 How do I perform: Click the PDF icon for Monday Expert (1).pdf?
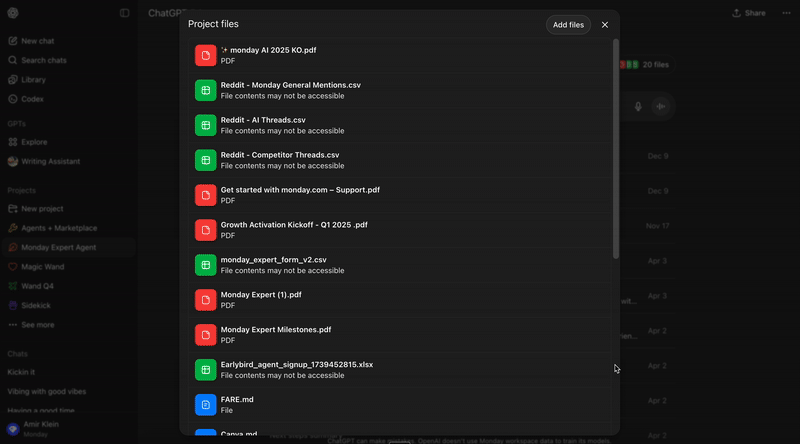pos(206,300)
